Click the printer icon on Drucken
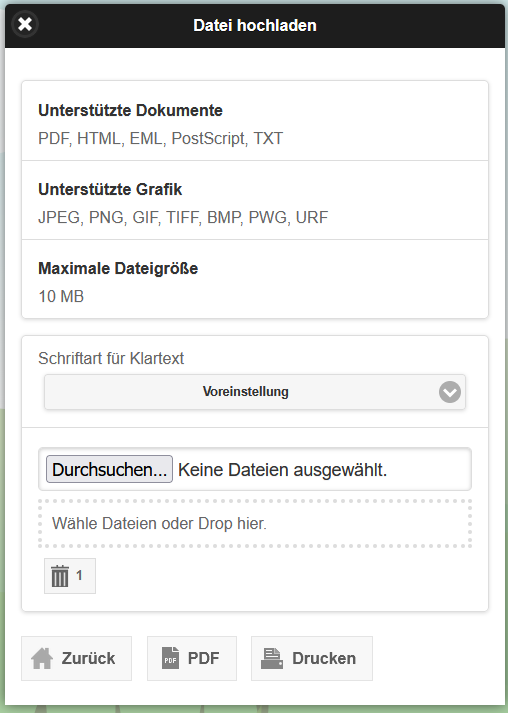The height and width of the screenshot is (713, 508). point(272,658)
